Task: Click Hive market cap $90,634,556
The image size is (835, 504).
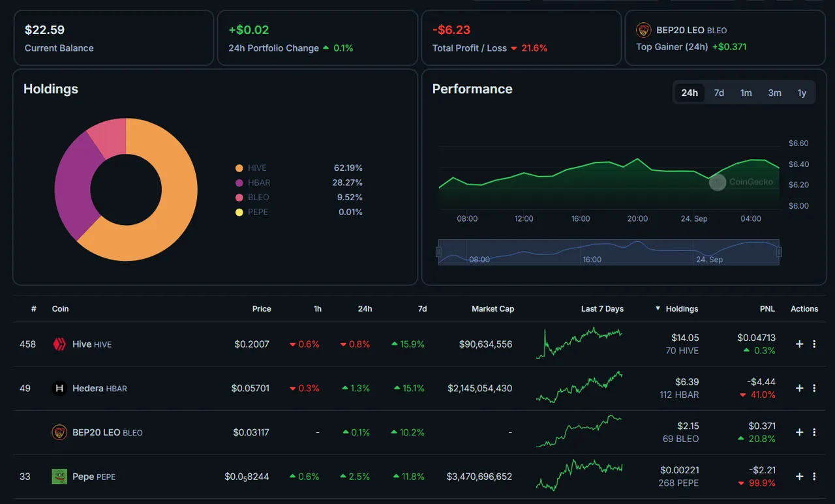Action: [485, 344]
